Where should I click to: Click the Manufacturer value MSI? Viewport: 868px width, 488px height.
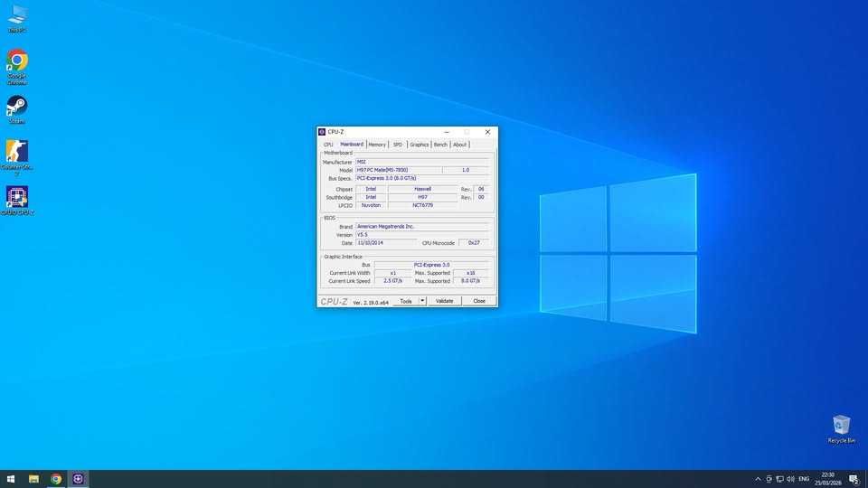pos(422,162)
